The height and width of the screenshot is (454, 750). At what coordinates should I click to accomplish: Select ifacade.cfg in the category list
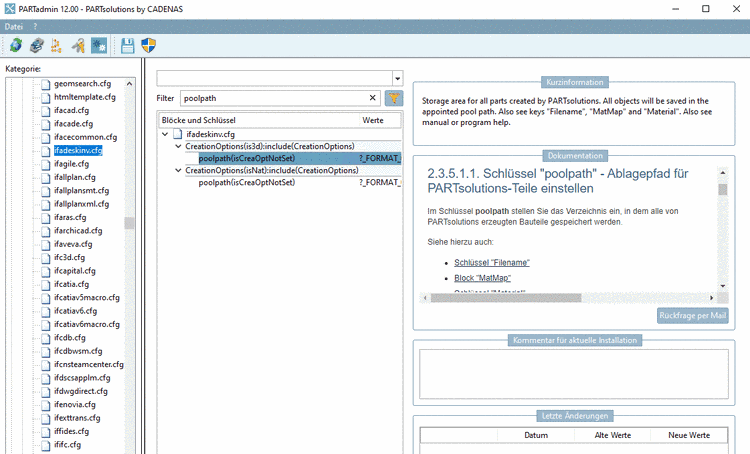click(x=73, y=124)
